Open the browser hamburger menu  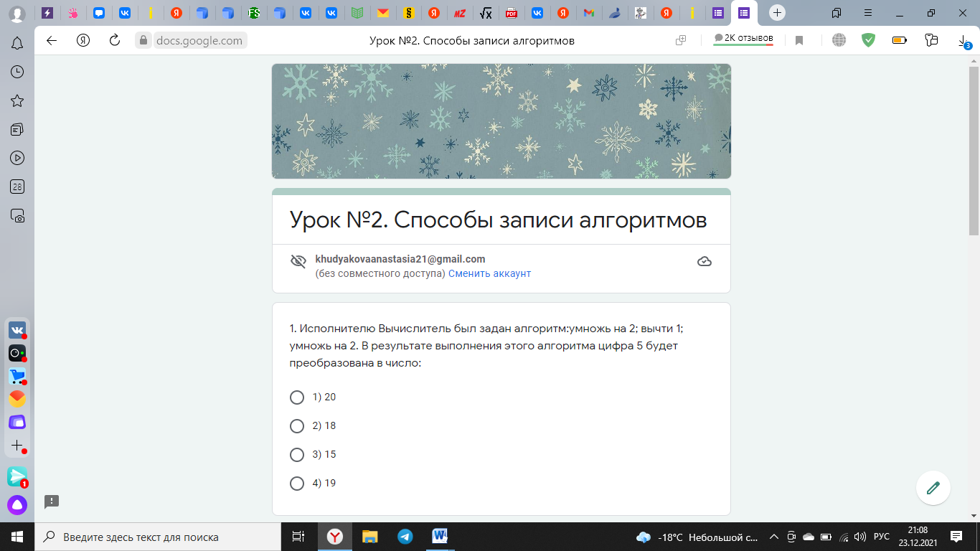click(868, 13)
